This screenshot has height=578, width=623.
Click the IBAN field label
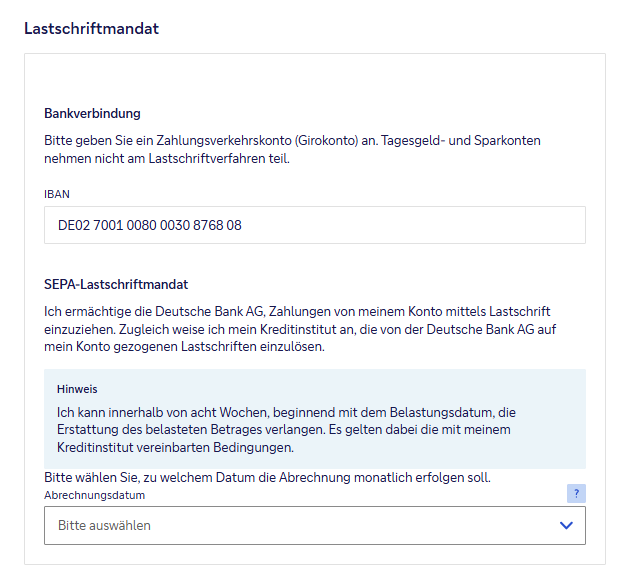tap(57, 194)
